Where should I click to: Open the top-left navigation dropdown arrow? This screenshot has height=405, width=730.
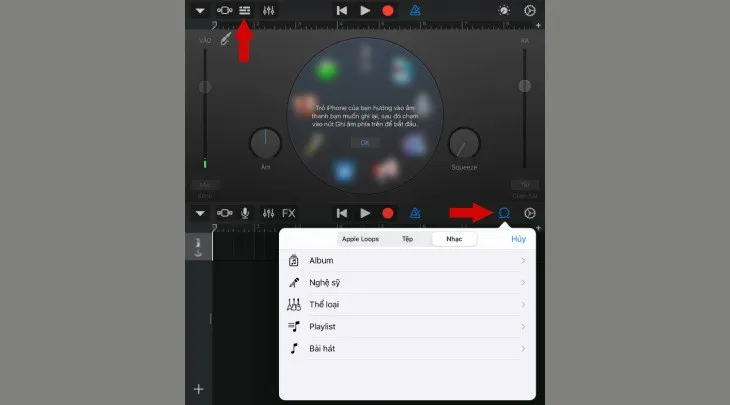coord(200,10)
